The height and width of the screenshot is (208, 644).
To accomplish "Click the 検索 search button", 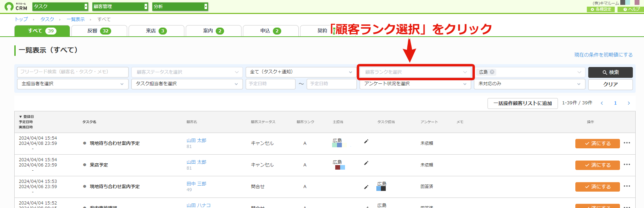I will point(611,72).
